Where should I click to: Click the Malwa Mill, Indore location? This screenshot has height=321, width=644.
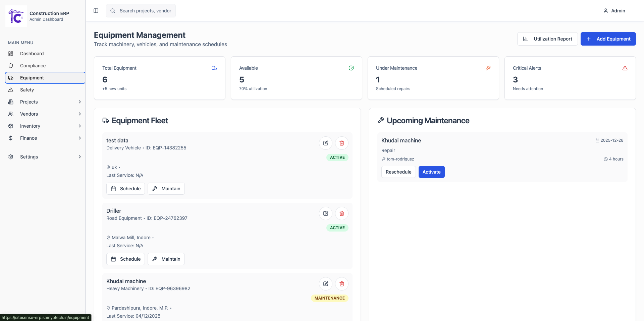click(131, 238)
